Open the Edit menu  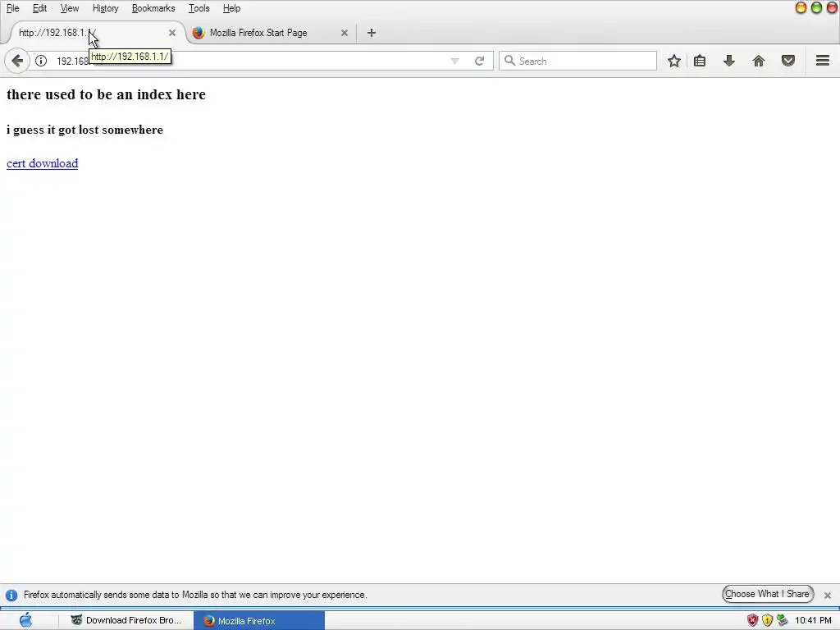pyautogui.click(x=39, y=8)
